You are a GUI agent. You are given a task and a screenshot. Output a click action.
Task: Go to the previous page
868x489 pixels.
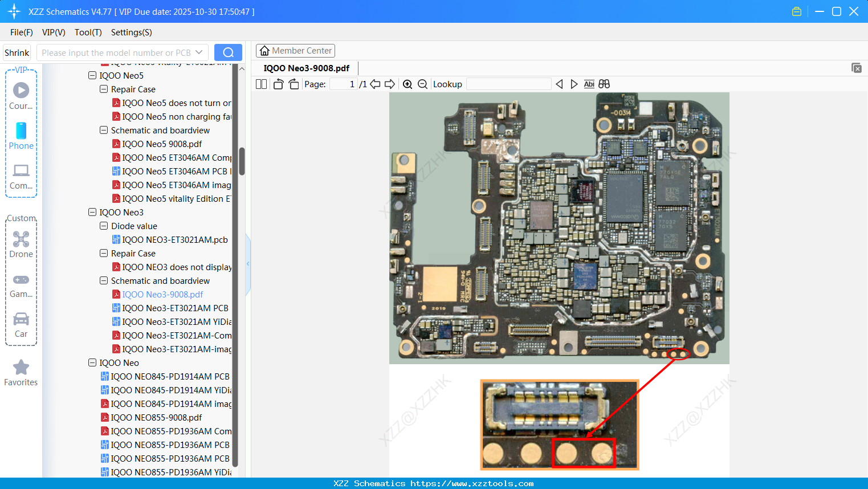point(375,84)
